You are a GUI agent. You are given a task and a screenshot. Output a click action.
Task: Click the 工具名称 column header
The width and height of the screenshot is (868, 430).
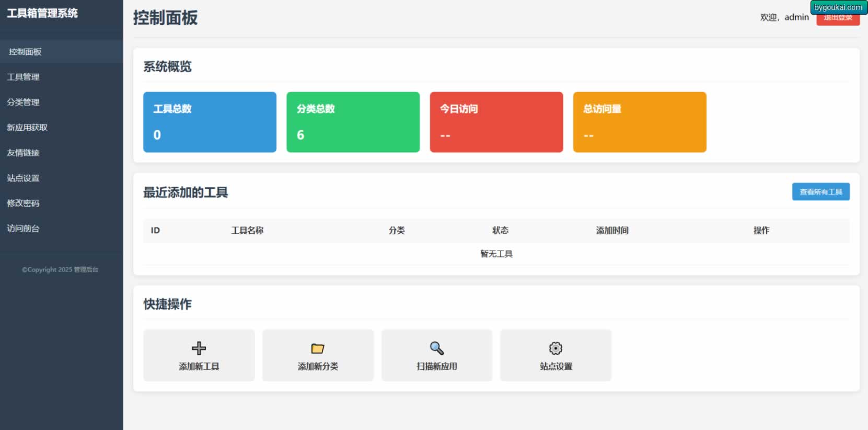pos(247,230)
